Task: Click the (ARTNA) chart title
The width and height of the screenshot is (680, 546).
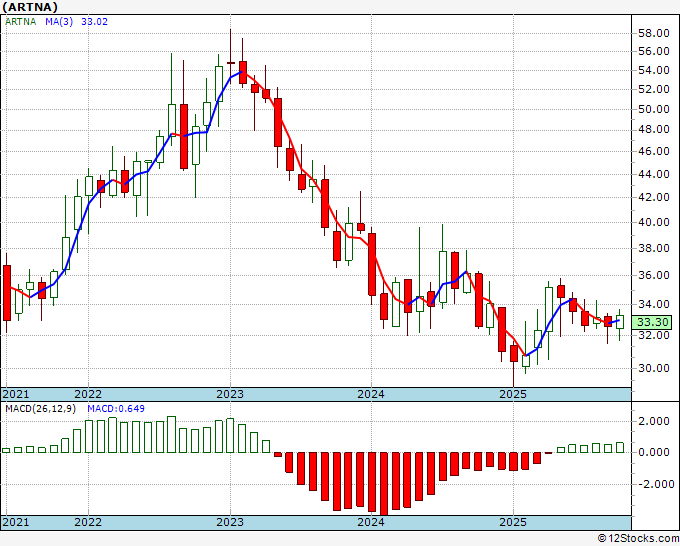Action: click(30, 7)
